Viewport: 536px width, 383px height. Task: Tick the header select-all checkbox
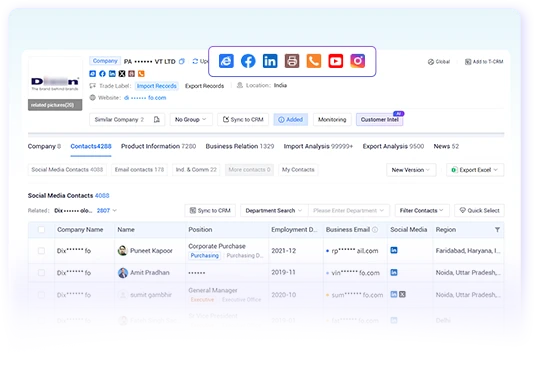(41, 229)
